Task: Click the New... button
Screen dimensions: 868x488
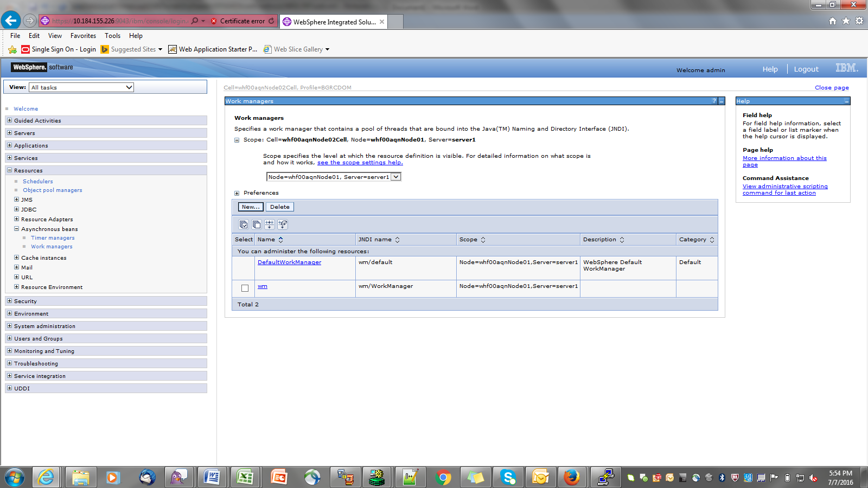Action: point(251,207)
